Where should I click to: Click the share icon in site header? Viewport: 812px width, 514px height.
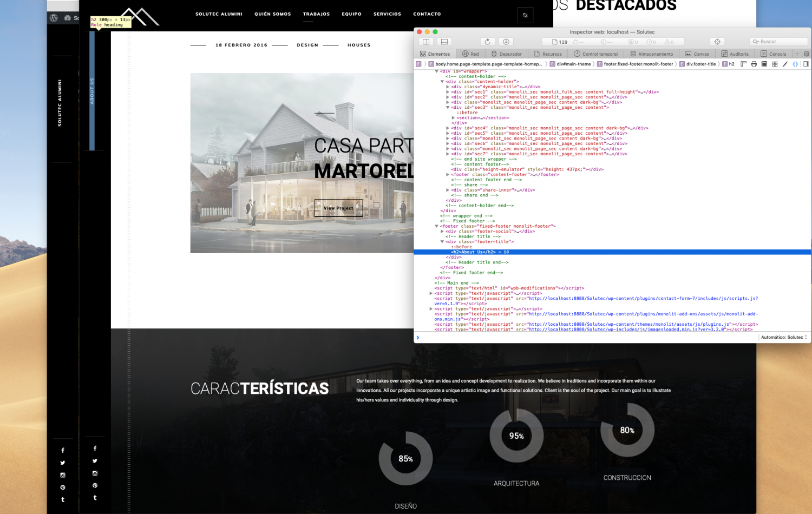(525, 15)
